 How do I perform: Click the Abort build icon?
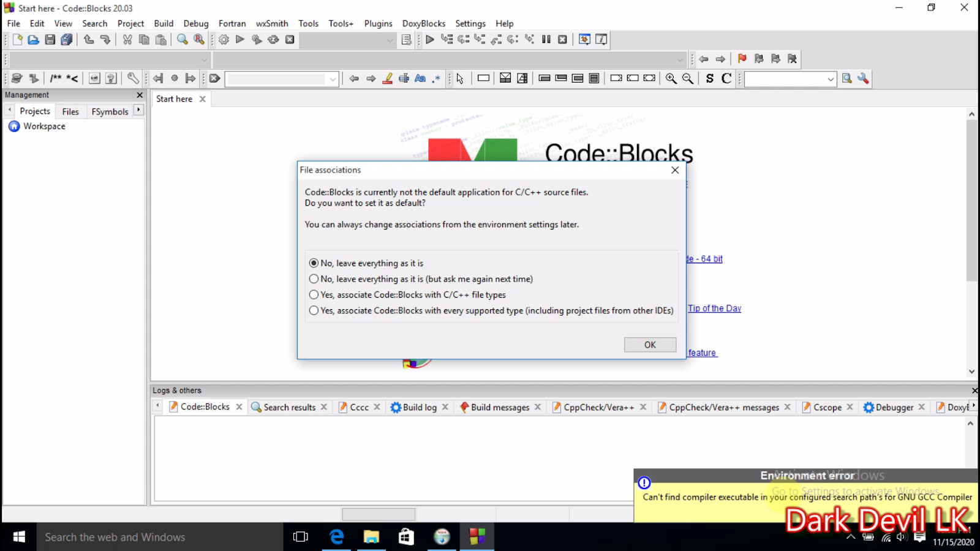(x=290, y=40)
